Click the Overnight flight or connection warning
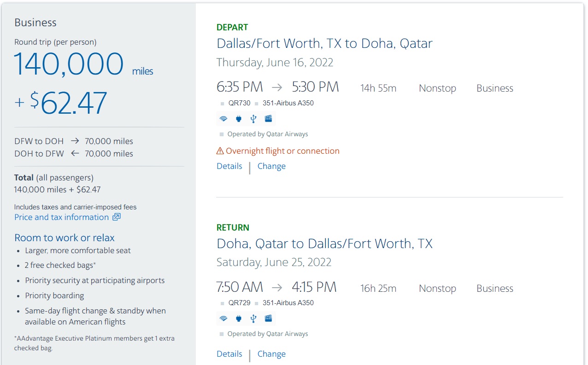The height and width of the screenshot is (365, 588). [282, 151]
